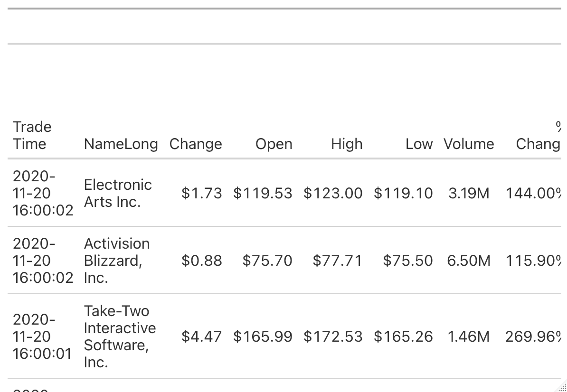567x392 pixels.
Task: Click the 1.46M volume value
Action: (x=469, y=336)
